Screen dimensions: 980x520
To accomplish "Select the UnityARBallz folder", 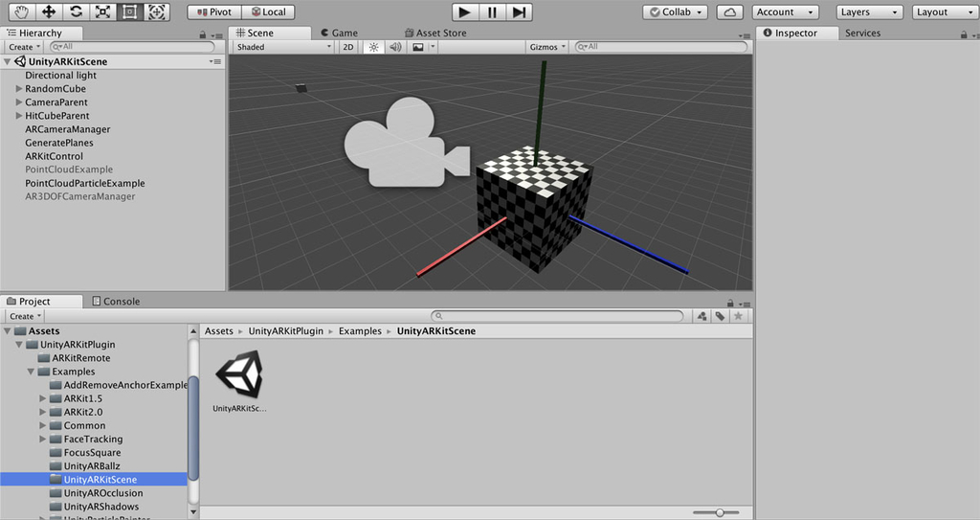I will pos(91,466).
